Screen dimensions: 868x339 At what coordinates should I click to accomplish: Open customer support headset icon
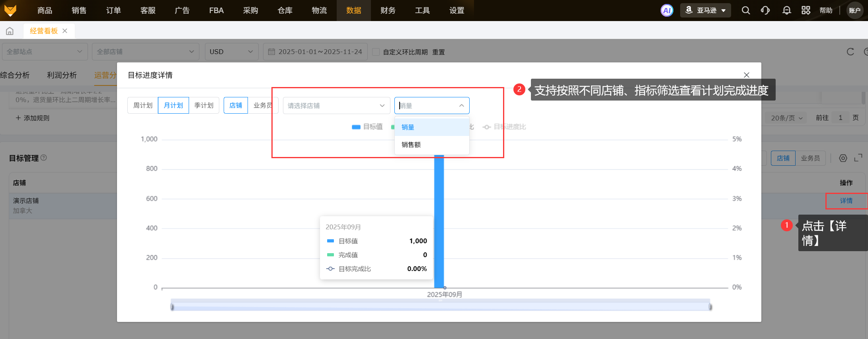(x=765, y=10)
